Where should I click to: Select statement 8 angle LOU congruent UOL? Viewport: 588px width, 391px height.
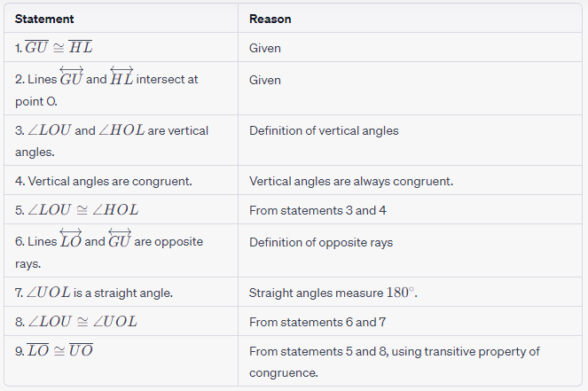tap(76, 321)
